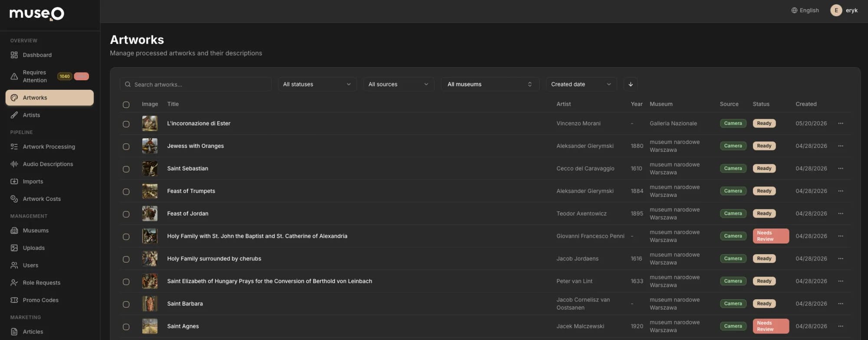Click the Ready badge for Saint Sebastian
868x340 pixels.
coord(764,168)
